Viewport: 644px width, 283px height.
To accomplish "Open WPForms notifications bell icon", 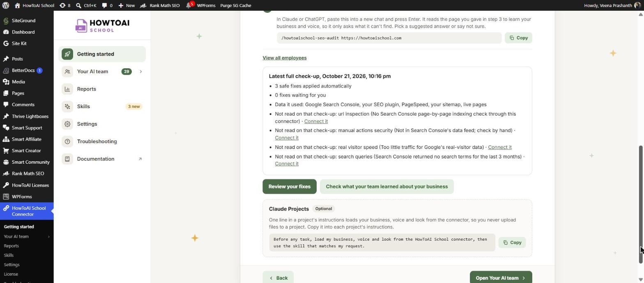I will pyautogui.click(x=189, y=5).
